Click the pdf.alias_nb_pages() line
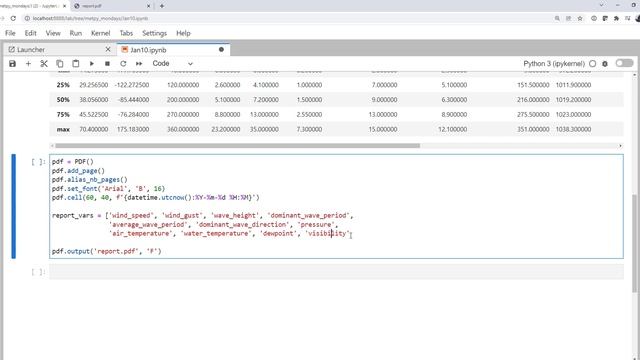Image resolution: width=640 pixels, height=360 pixels. point(90,180)
